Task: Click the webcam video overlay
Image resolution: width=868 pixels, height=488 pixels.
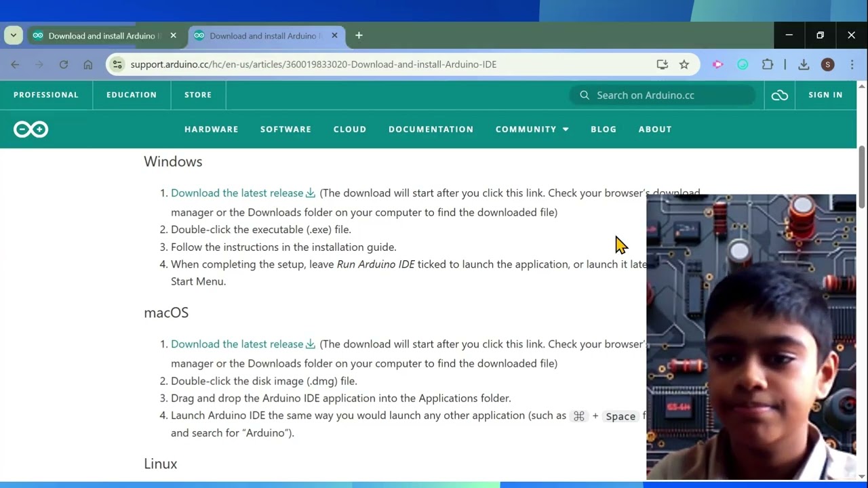Action: 751,337
